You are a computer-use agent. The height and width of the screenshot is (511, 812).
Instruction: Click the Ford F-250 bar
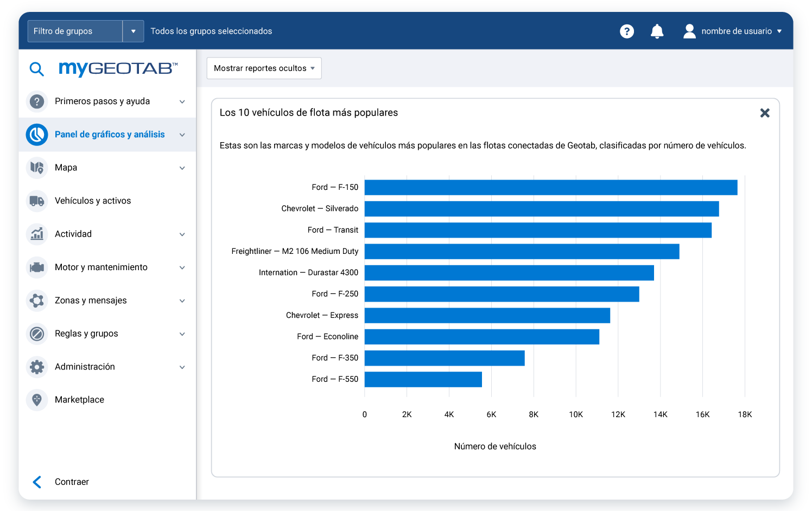502,294
